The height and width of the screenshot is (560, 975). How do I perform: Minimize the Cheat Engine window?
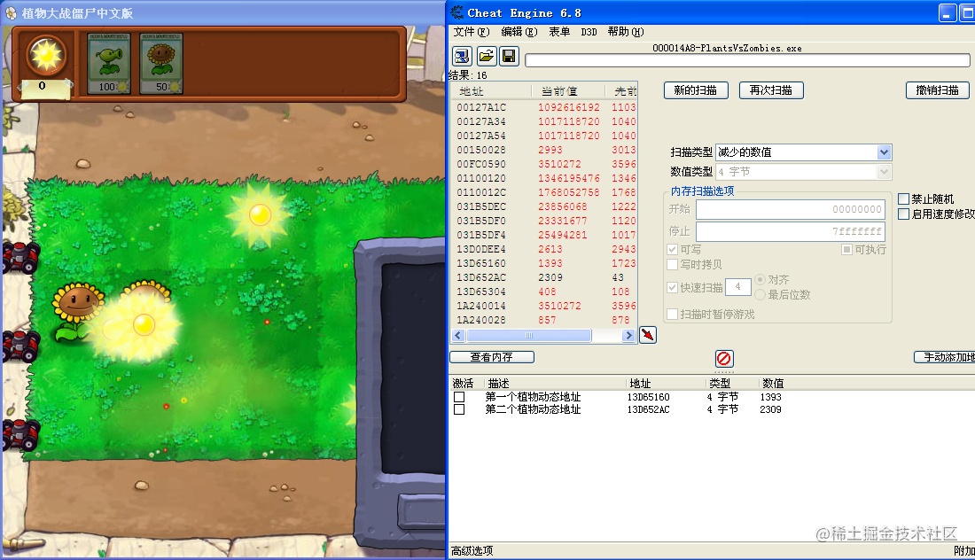click(x=947, y=13)
